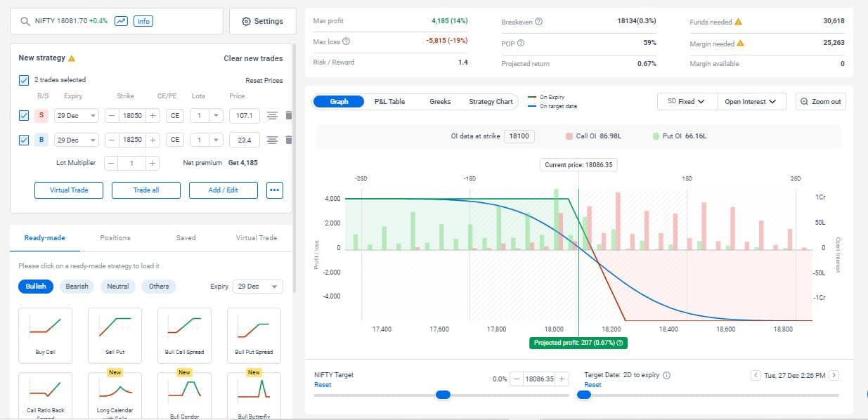868x420 pixels.
Task: Click the Zoom out magnifier on the chart
Action: [820, 101]
